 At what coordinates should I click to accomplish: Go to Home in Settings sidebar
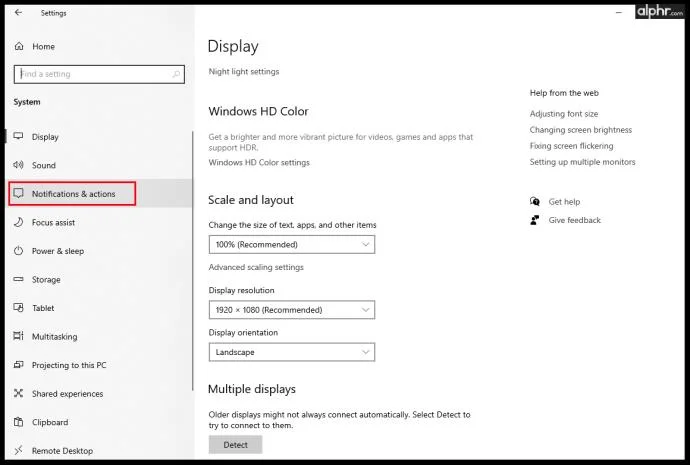tap(43, 46)
